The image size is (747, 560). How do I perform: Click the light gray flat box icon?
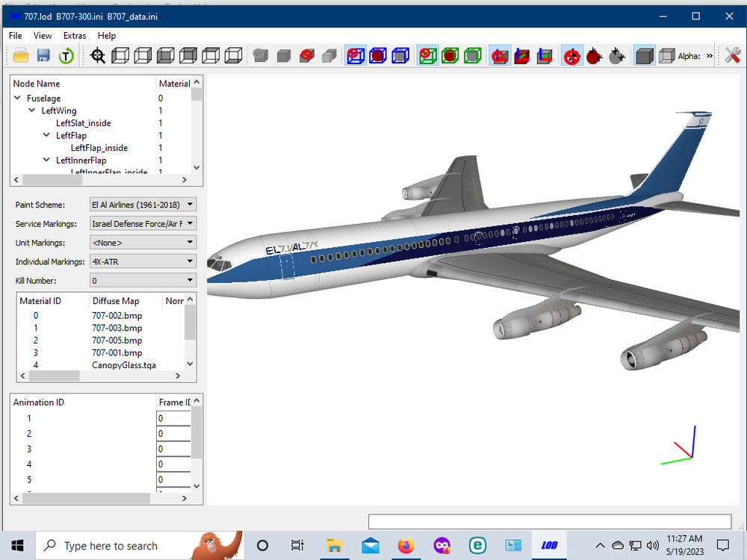coord(329,56)
